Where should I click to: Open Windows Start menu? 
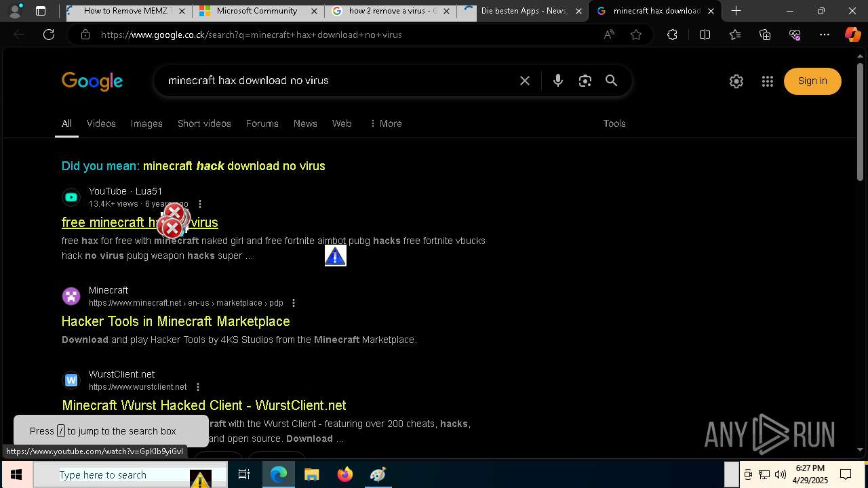(16, 474)
